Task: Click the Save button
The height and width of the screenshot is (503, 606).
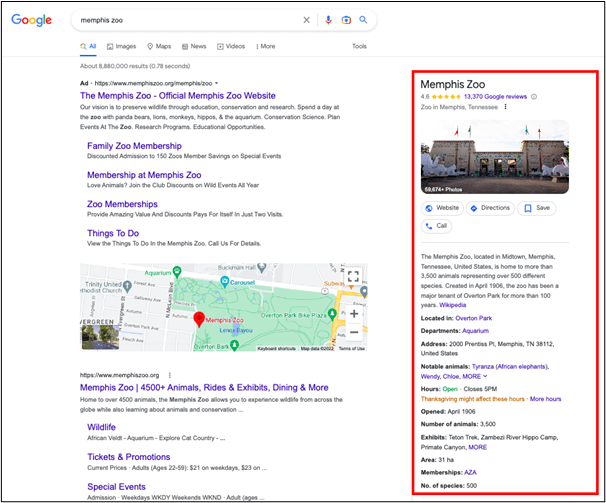Action: [x=536, y=208]
